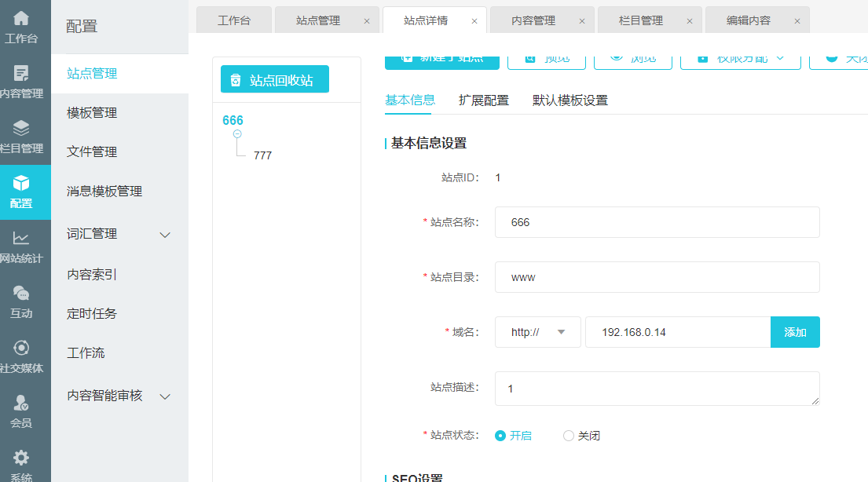The height and width of the screenshot is (482, 868).
Task: Expand the 词汇管理 submenu
Action: pyautogui.click(x=165, y=235)
